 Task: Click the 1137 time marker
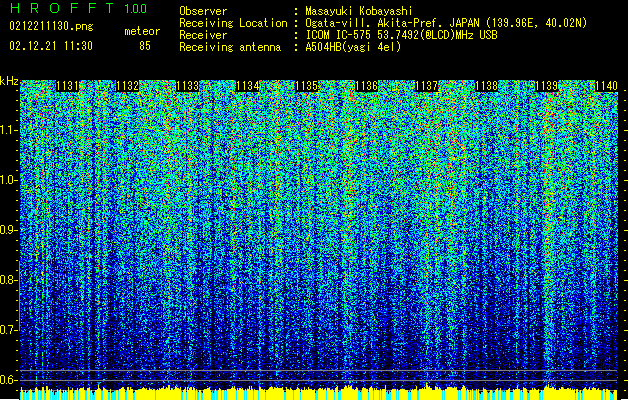[x=426, y=86]
